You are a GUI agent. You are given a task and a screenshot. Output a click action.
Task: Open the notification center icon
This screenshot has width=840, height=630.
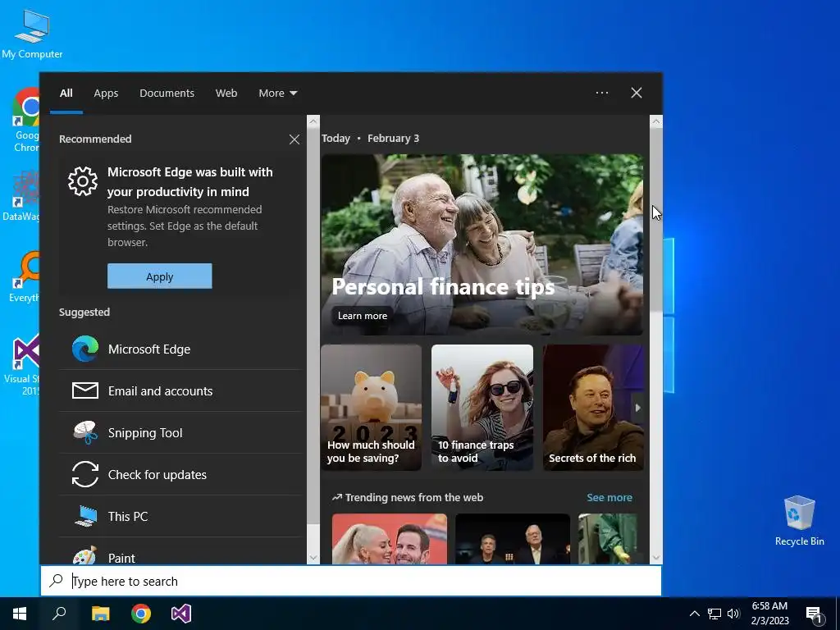[x=815, y=614]
